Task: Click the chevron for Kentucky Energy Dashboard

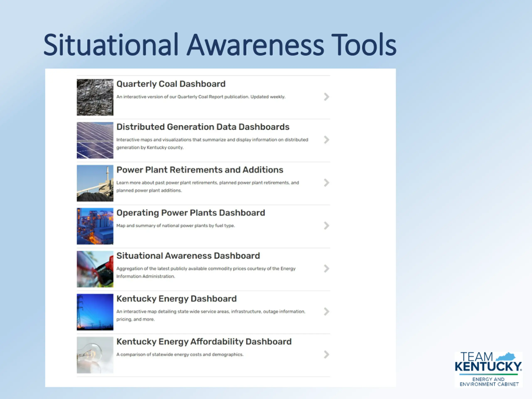Action: [x=326, y=312]
